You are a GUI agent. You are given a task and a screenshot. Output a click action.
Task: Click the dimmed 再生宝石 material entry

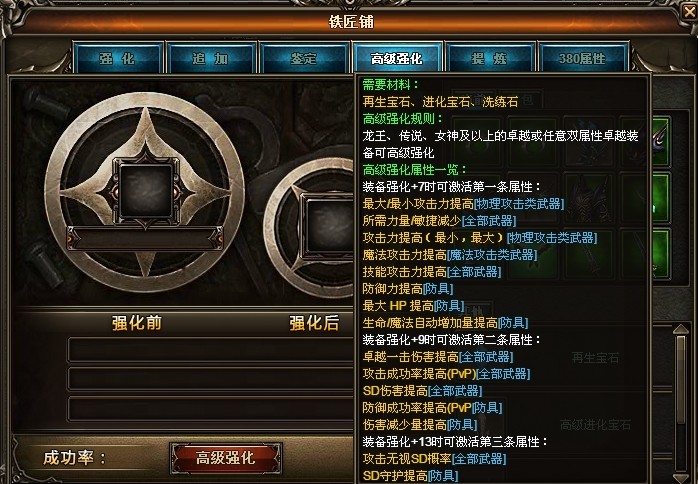tap(595, 358)
